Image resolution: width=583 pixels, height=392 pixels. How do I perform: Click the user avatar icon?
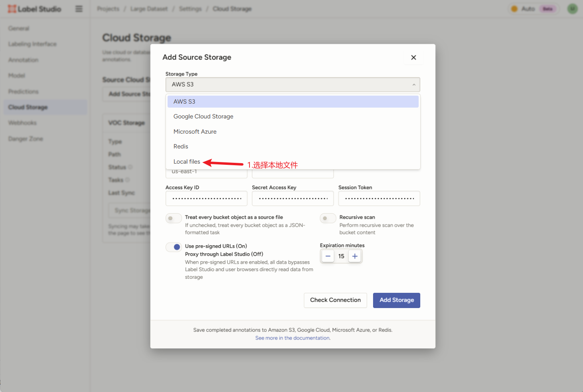pyautogui.click(x=573, y=9)
